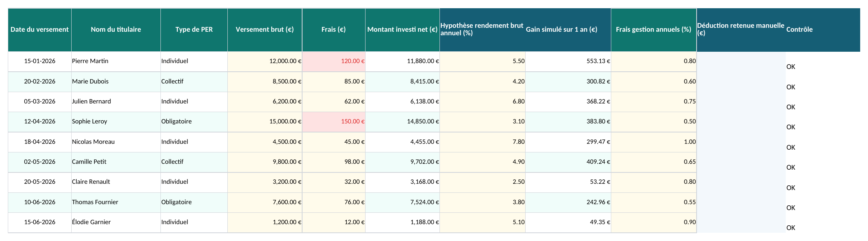The width and height of the screenshot is (868, 241).
Task: Select the net amount 11,880.00 €
Action: pyautogui.click(x=403, y=62)
